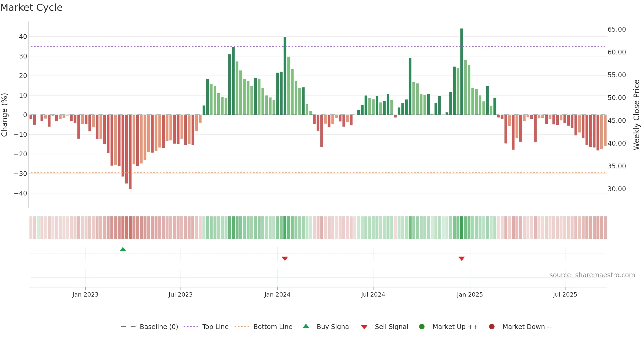Click the gray dashed Baseline swatch
The width and height of the screenshot is (644, 362).
tap(128, 327)
